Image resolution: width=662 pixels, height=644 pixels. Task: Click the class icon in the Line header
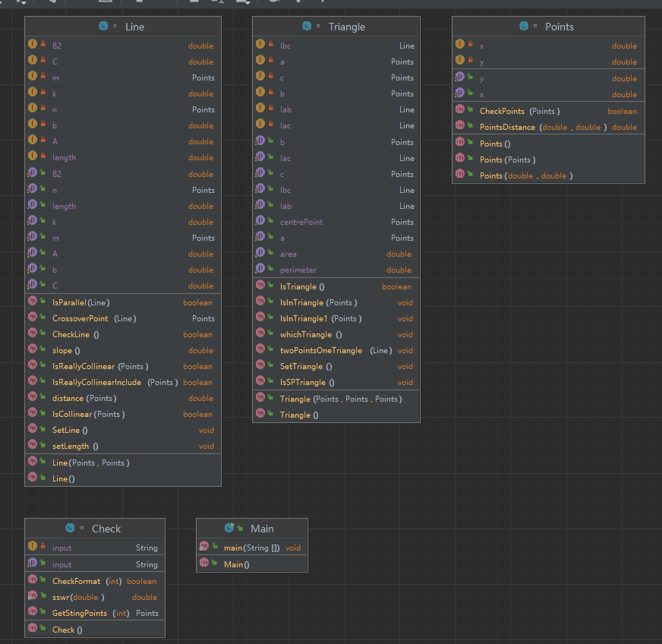coord(103,27)
